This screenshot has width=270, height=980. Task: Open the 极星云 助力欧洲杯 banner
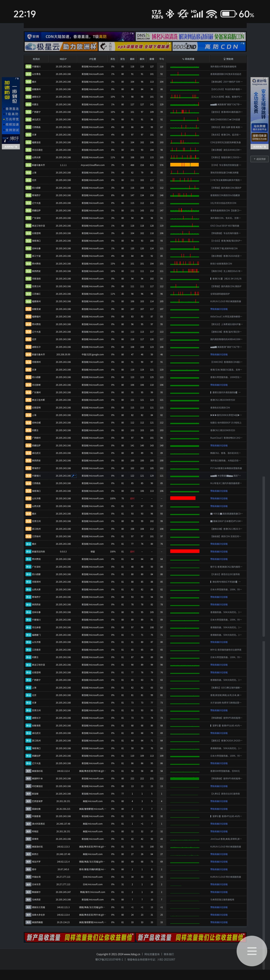click(61, 46)
